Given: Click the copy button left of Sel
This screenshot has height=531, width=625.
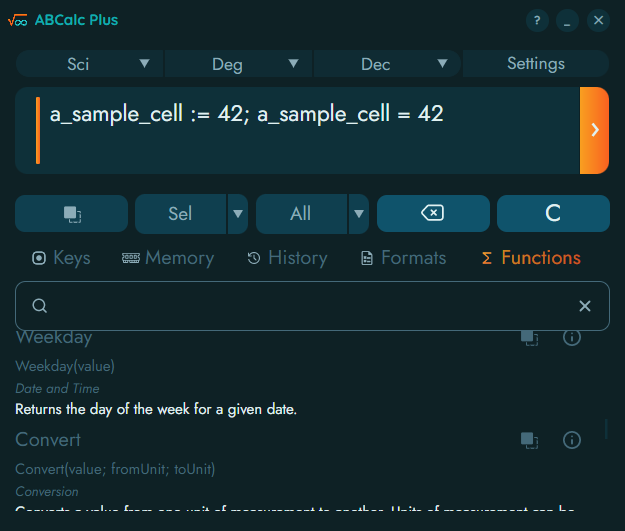Looking at the screenshot, I should 72,214.
